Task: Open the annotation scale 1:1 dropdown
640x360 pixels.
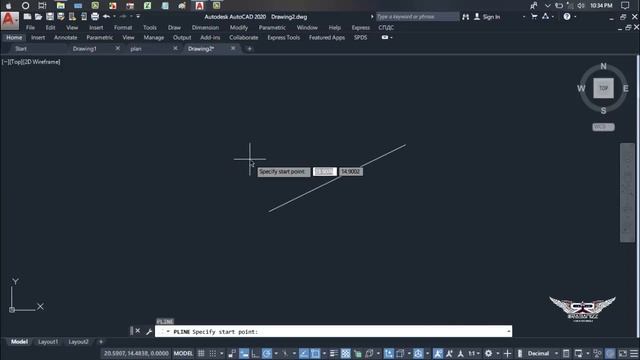Action: pos(473,353)
